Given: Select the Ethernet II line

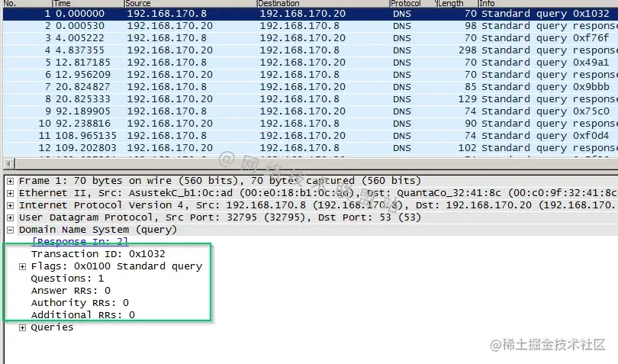Looking at the screenshot, I should 317,193.
